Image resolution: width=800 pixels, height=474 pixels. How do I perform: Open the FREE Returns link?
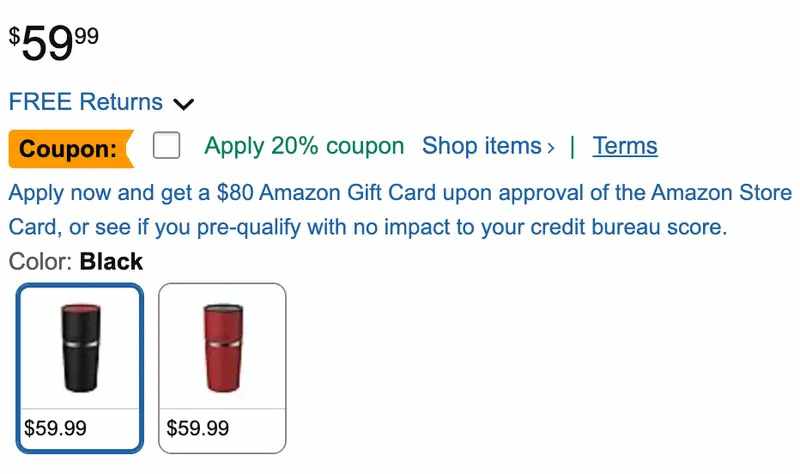[85, 102]
